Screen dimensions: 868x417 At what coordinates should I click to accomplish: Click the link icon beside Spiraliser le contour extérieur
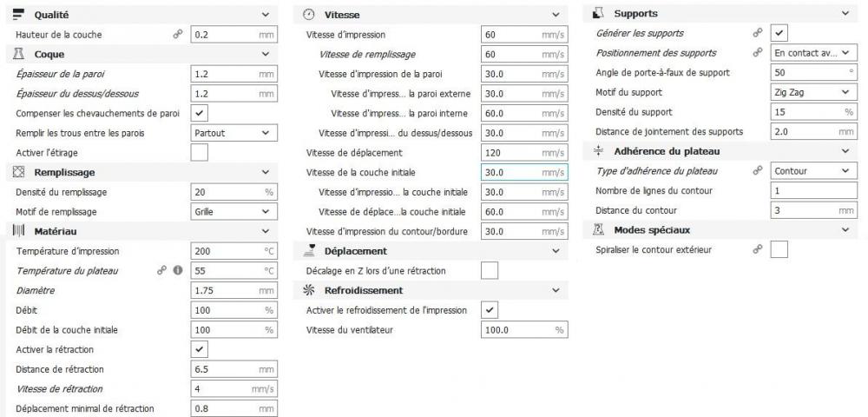point(758,249)
